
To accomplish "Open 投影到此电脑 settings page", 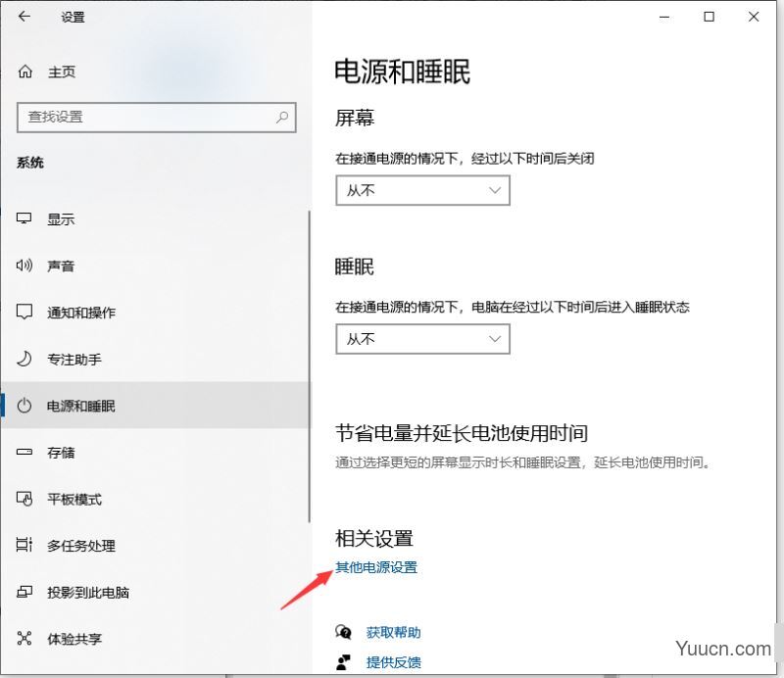I will [x=156, y=592].
